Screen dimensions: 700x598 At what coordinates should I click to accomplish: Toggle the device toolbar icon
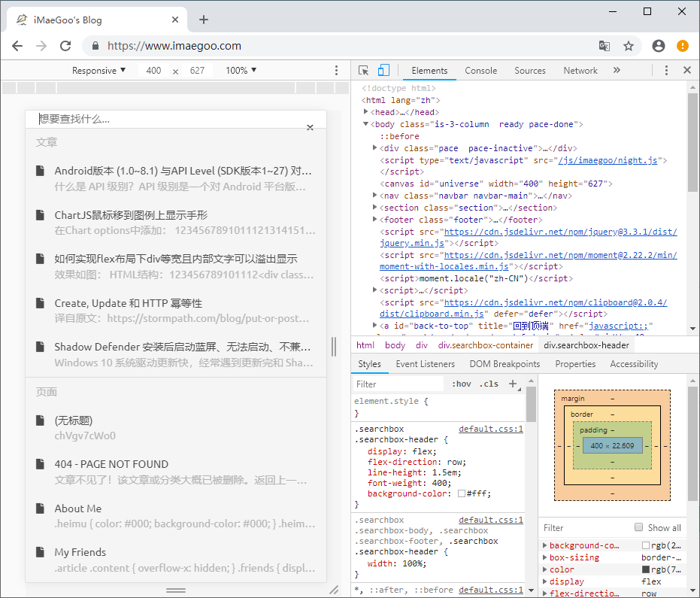[x=383, y=69]
